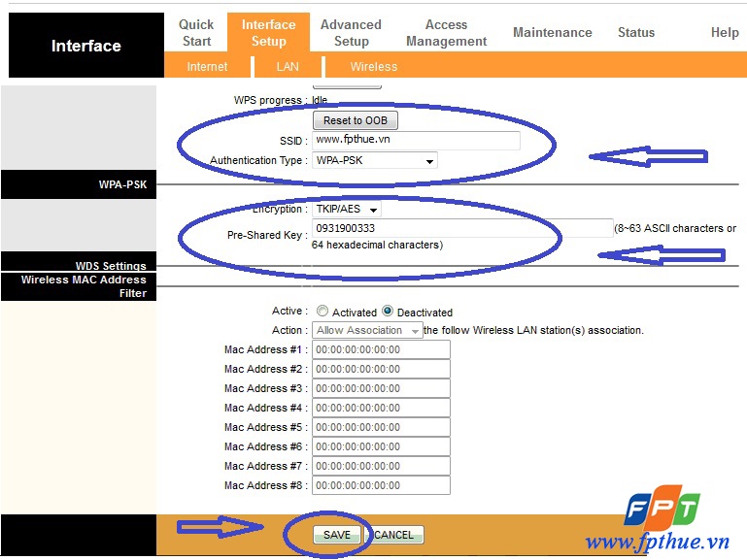Open the Maintenance tab

[x=552, y=32]
